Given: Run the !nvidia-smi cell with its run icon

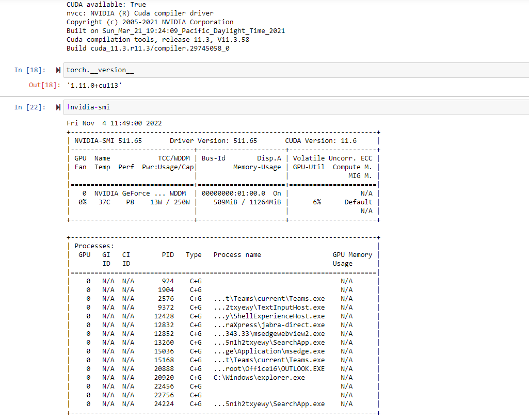Looking at the screenshot, I should coord(57,107).
